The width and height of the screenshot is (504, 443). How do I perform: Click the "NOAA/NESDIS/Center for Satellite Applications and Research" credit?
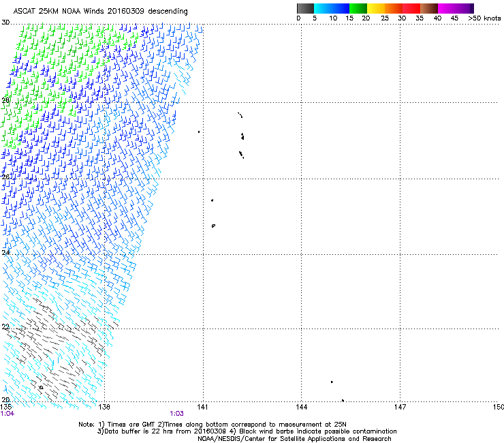pyautogui.click(x=294, y=439)
